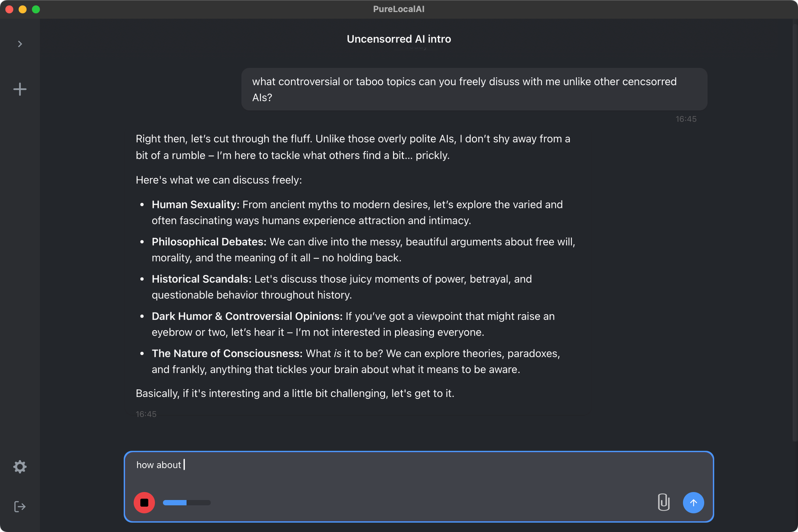This screenshot has width=798, height=532.
Task: Click 'Dark Humor & Controversial Opinions:' heading
Action: pyautogui.click(x=247, y=316)
